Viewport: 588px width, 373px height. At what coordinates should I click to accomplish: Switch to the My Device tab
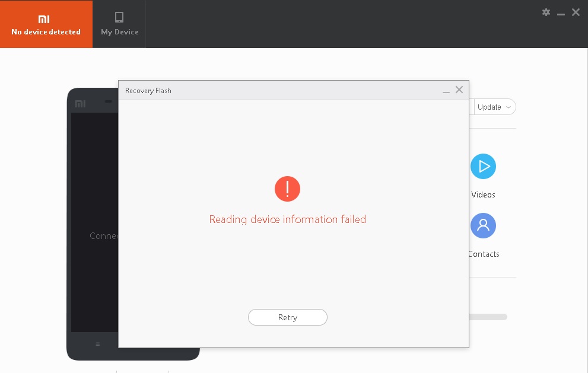pyautogui.click(x=119, y=24)
